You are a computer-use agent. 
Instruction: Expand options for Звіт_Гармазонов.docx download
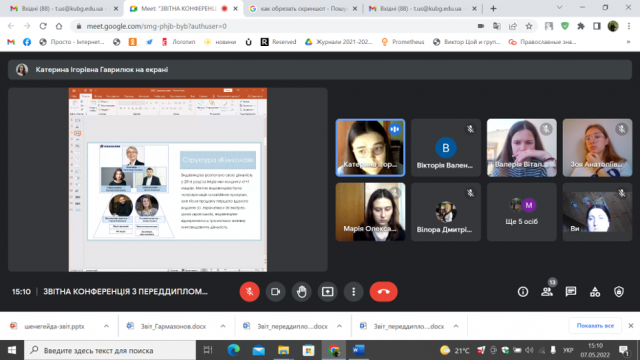223,326
